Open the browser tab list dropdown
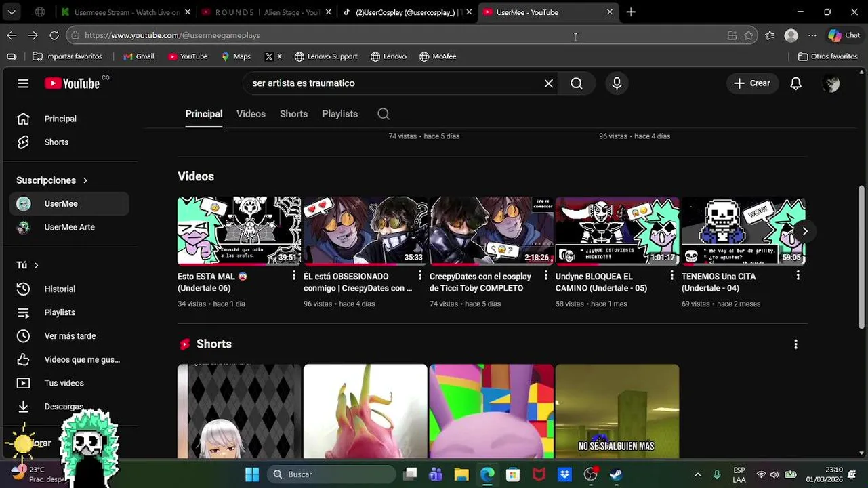The height and width of the screenshot is (488, 868). 12,12
